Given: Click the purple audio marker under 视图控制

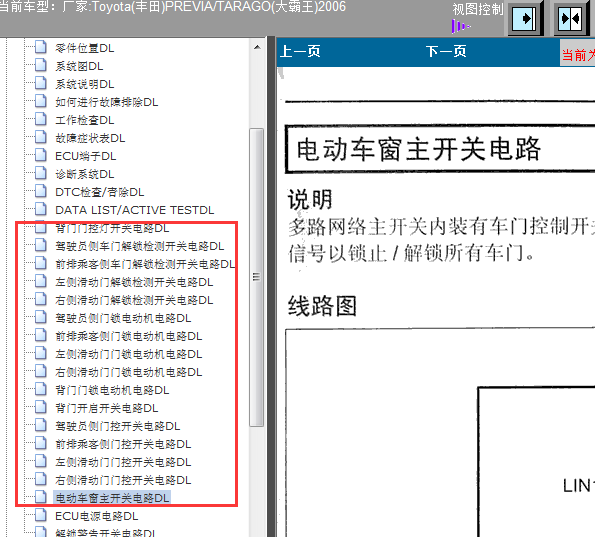Looking at the screenshot, I should click(460, 27).
